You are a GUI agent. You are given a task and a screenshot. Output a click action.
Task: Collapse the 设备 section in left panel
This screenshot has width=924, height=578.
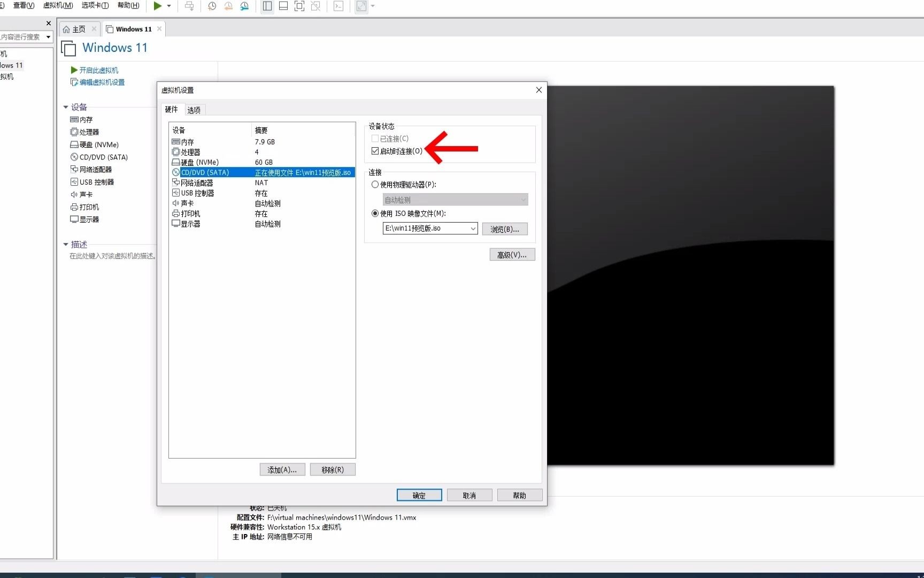coord(66,107)
